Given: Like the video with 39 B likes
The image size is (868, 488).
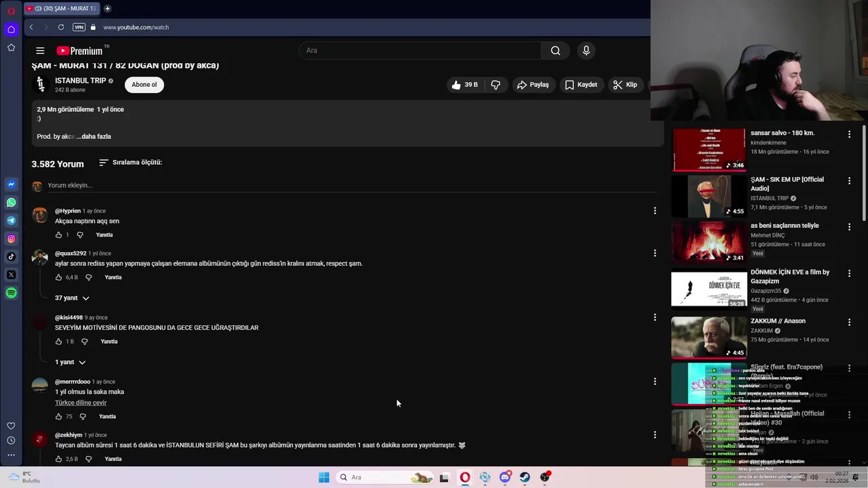Looking at the screenshot, I should pyautogui.click(x=465, y=85).
